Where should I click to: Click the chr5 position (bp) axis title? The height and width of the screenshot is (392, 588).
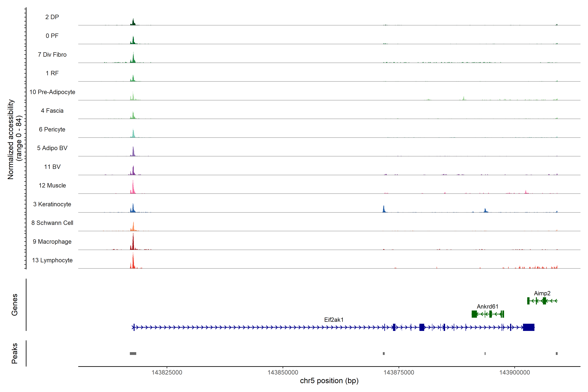[x=329, y=381]
